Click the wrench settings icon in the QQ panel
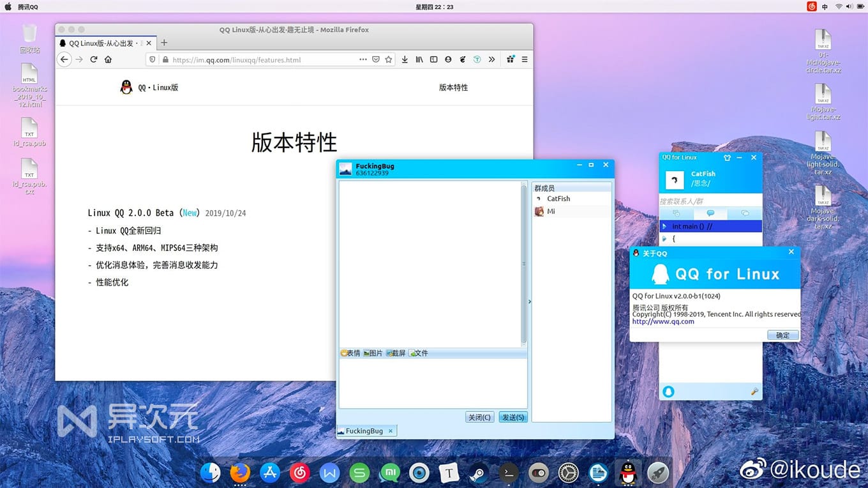 click(755, 392)
